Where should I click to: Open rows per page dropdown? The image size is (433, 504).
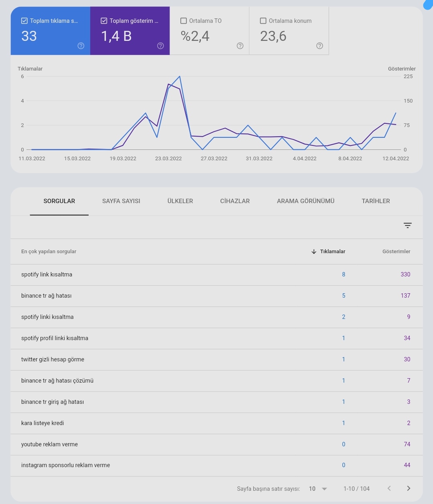click(x=318, y=489)
